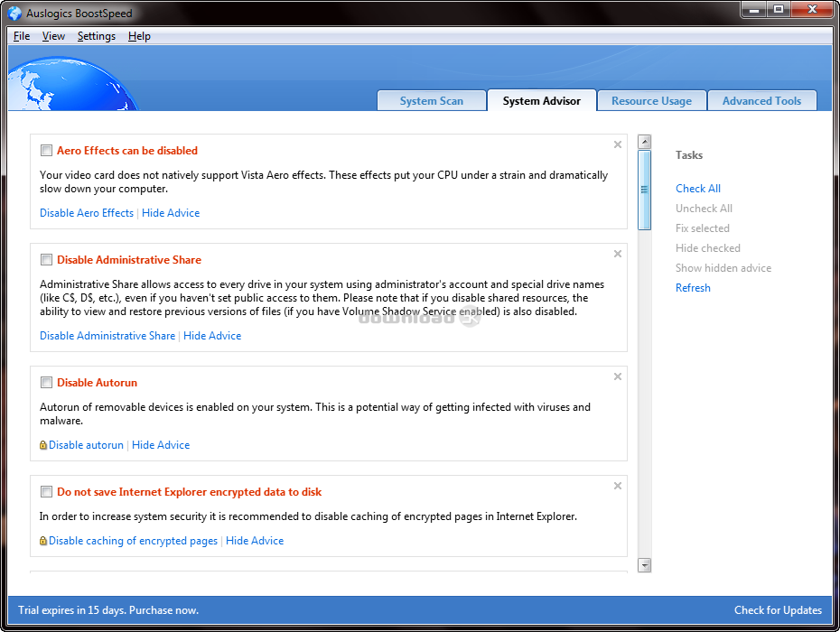Viewport: 840px width, 632px height.
Task: Click the Disable Aero Effects link
Action: [87, 213]
